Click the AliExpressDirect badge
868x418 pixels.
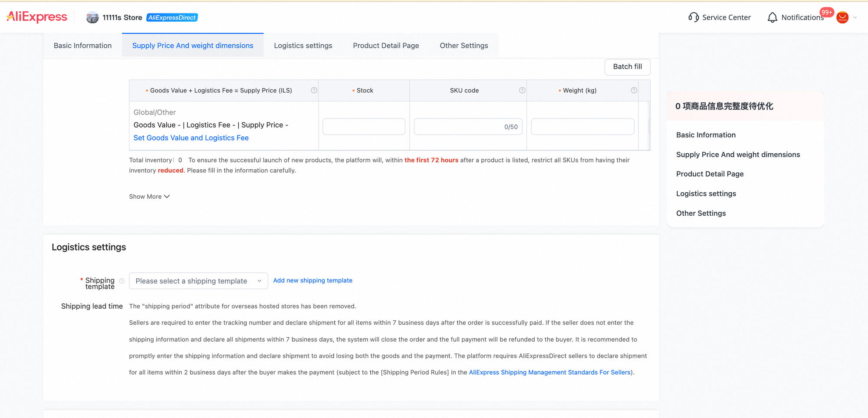[x=172, y=17]
